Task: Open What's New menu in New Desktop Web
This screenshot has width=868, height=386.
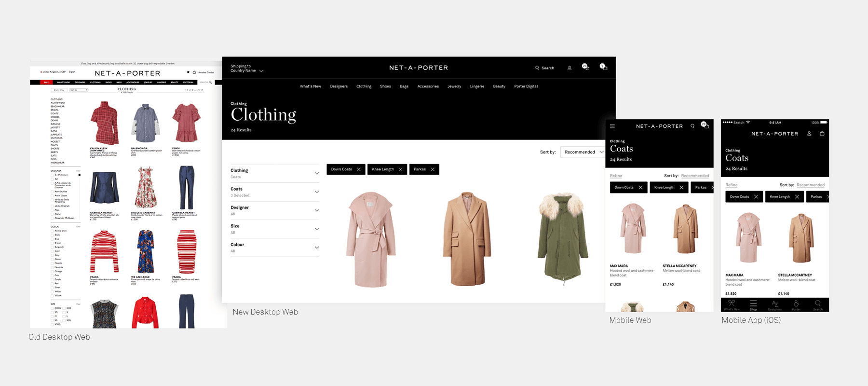Action: 311,86
